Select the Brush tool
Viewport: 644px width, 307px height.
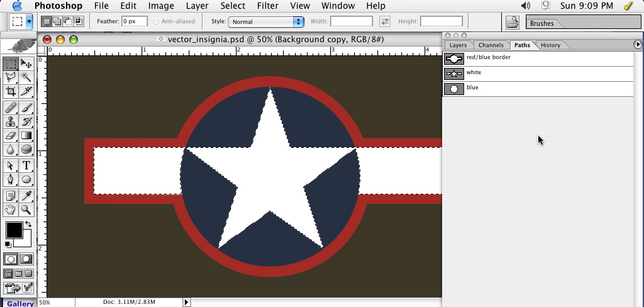click(26, 108)
